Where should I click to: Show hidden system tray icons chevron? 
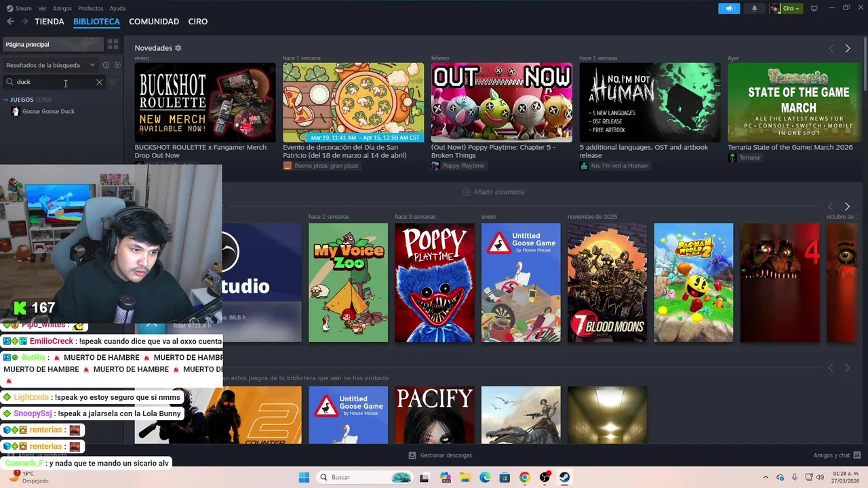[766, 477]
